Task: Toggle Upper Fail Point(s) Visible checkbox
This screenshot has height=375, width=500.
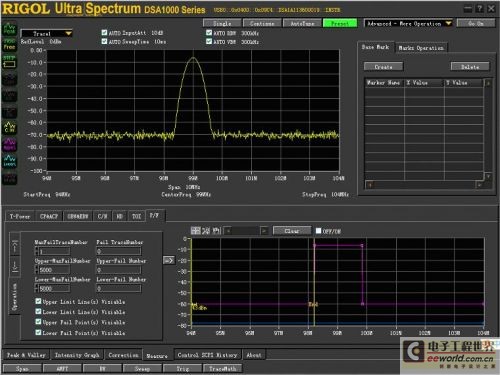Action: [38, 322]
